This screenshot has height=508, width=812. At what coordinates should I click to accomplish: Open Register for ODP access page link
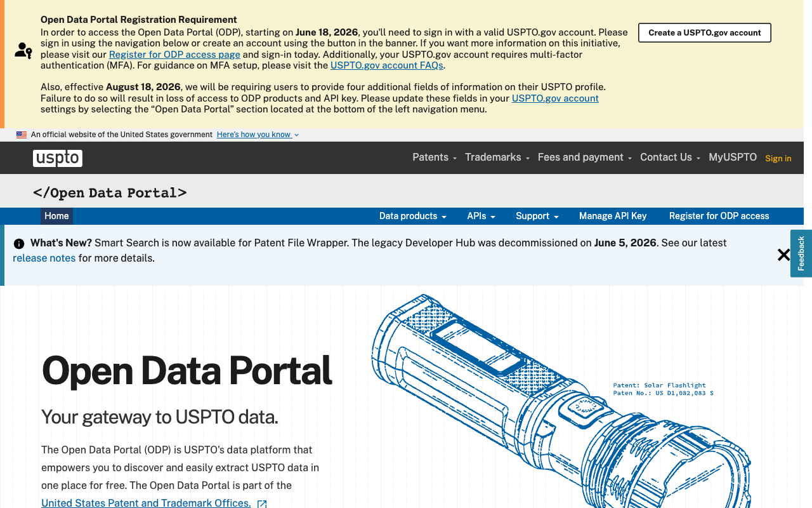click(x=174, y=55)
